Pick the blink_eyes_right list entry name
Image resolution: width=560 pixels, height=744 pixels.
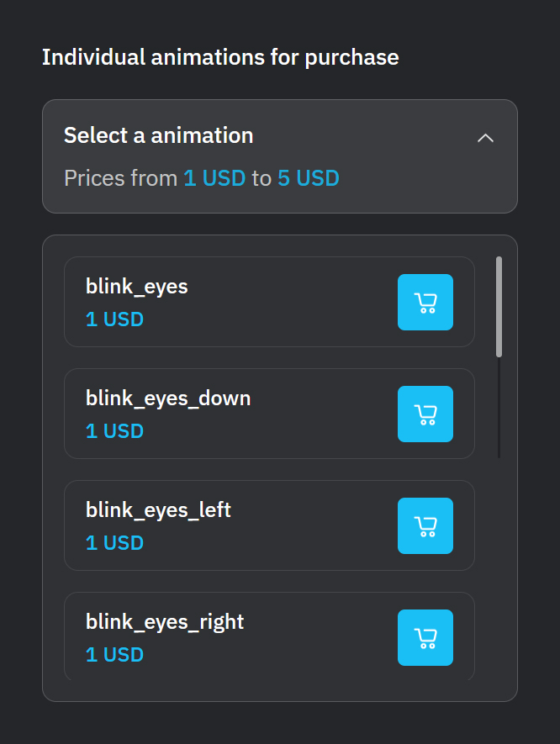(x=165, y=622)
